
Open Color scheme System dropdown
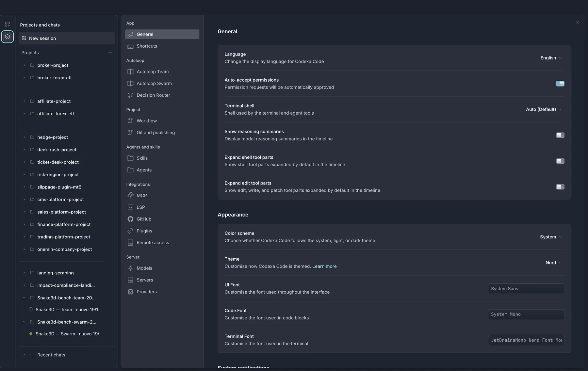click(551, 237)
